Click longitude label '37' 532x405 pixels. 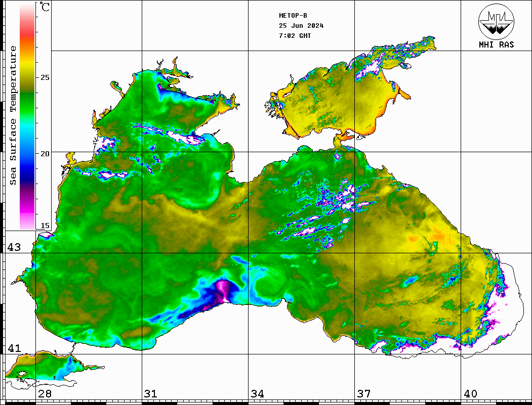pos(363,394)
